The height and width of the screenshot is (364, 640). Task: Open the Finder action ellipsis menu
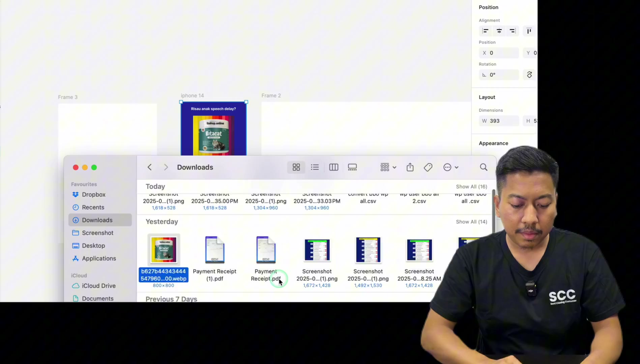coord(451,167)
